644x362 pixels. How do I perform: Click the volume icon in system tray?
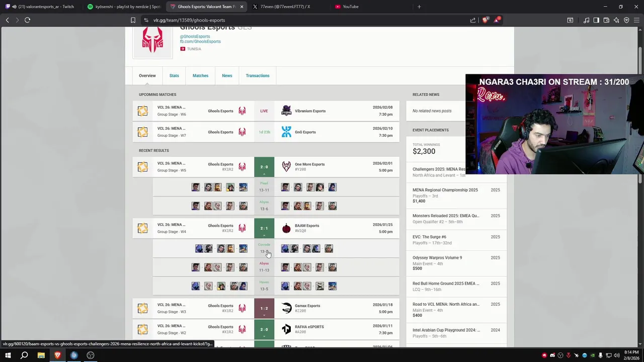pyautogui.click(x=616, y=355)
